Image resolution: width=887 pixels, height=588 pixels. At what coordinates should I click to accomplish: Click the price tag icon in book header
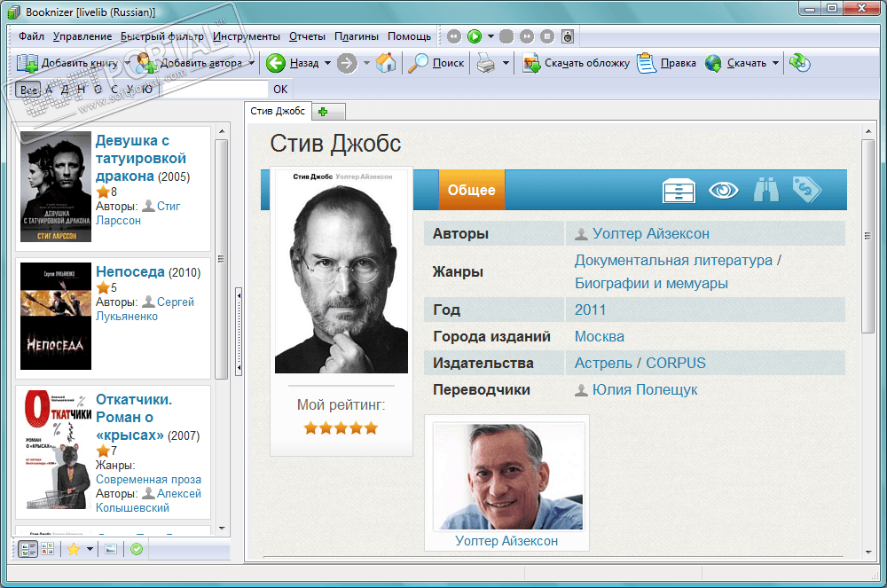[806, 189]
